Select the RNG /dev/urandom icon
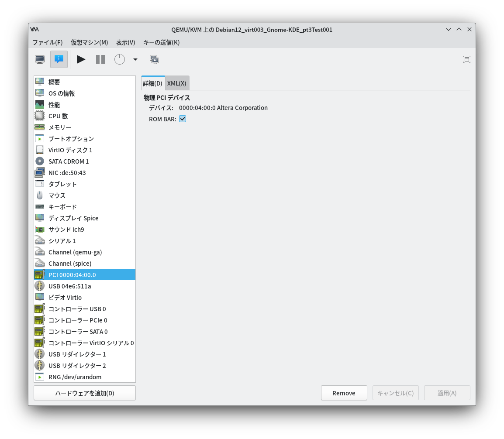The image size is (504, 439). [x=40, y=377]
